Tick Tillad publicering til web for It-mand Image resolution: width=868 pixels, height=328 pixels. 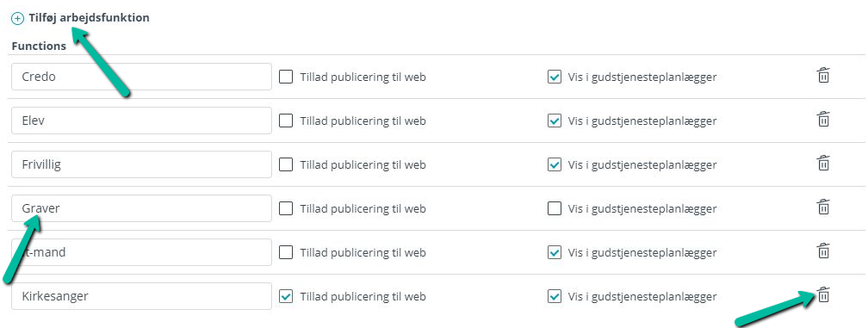pyautogui.click(x=286, y=253)
